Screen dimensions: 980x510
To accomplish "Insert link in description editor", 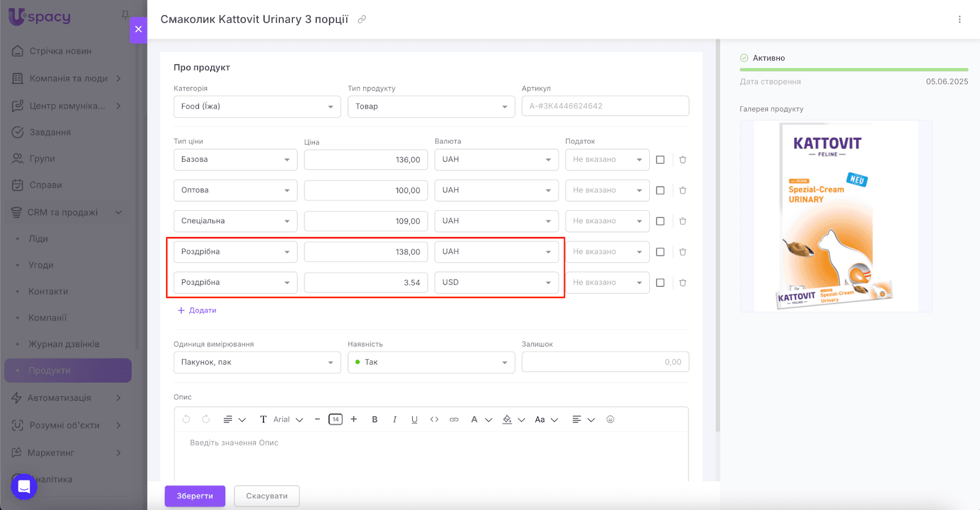I will point(454,419).
